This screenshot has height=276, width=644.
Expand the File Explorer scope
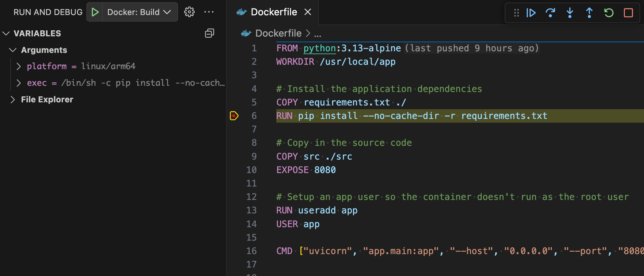point(13,100)
